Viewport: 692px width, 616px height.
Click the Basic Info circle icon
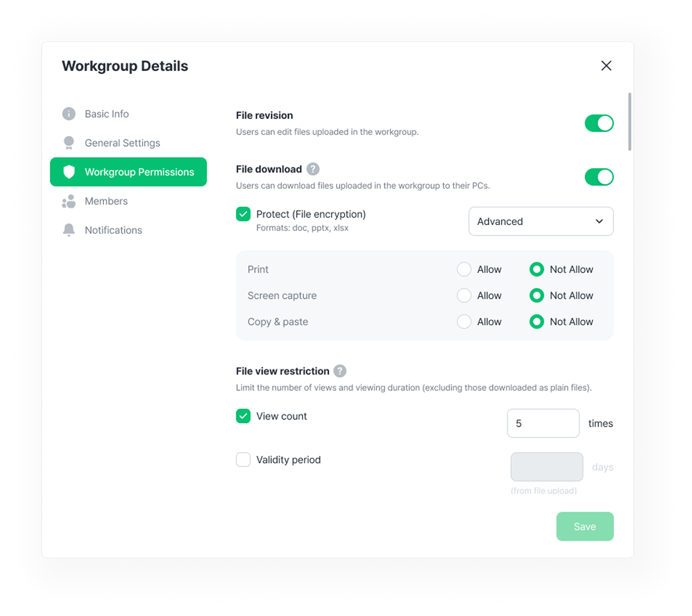(69, 114)
